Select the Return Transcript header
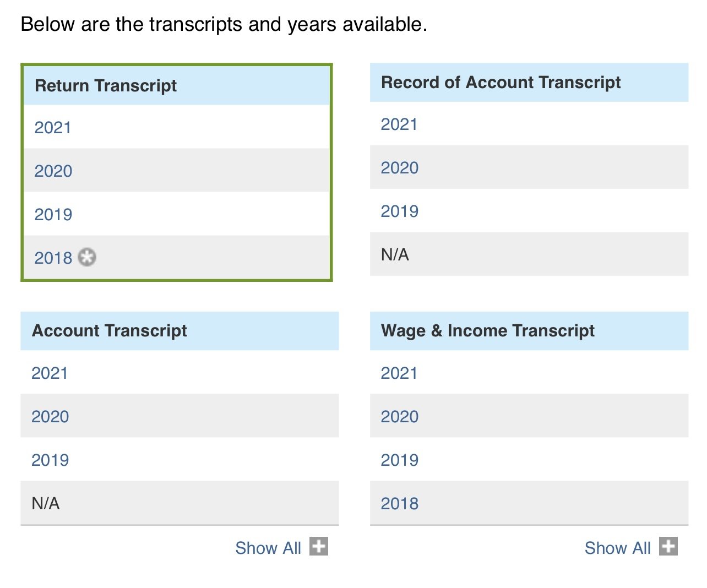Viewport: 707px width, 588px height. [177, 86]
